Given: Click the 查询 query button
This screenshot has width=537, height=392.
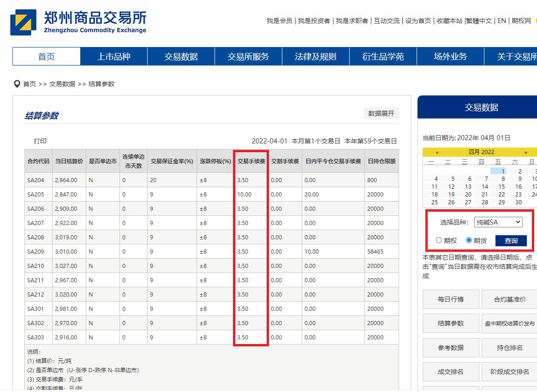Looking at the screenshot, I should coord(512,240).
